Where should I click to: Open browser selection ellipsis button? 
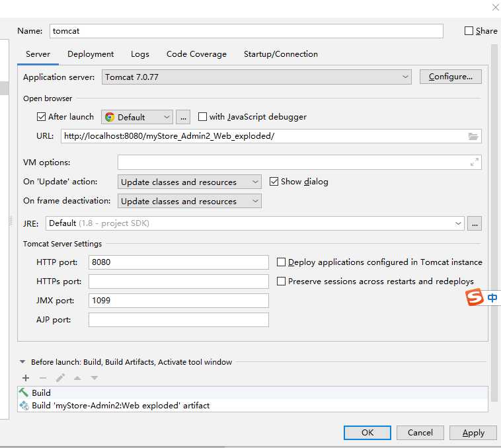tap(183, 117)
